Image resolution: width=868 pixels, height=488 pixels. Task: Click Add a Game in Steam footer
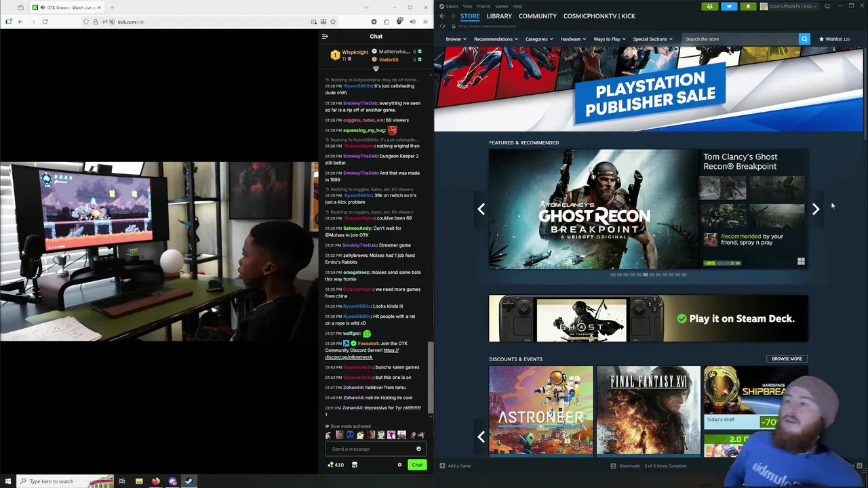point(455,466)
